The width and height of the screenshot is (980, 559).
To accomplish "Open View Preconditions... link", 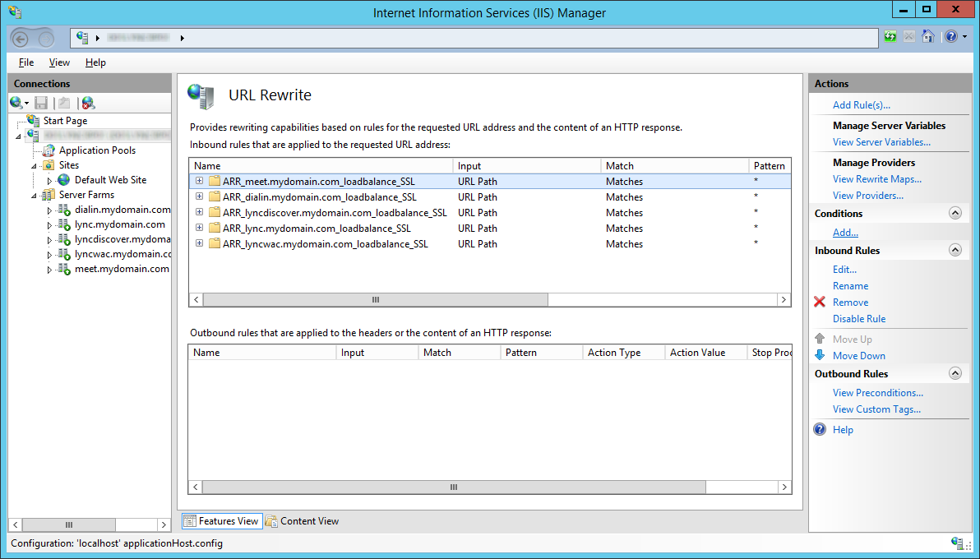I will coord(877,393).
